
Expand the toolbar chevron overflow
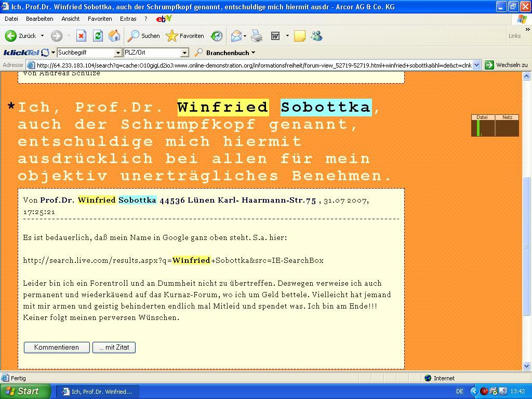point(527,30)
